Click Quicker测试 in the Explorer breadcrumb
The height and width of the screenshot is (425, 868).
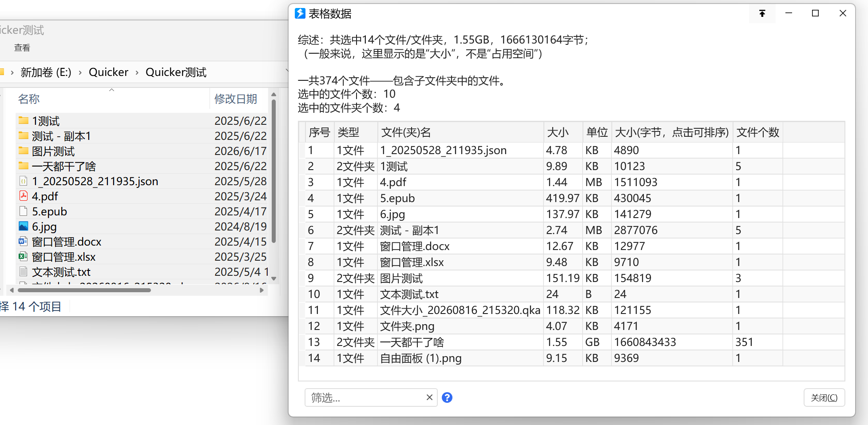[x=176, y=72]
